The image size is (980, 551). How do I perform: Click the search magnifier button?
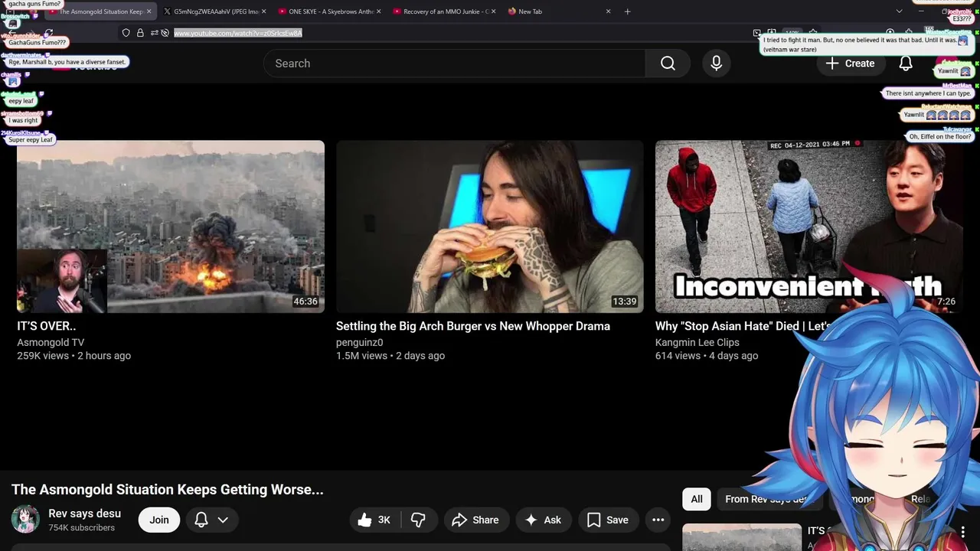(668, 64)
